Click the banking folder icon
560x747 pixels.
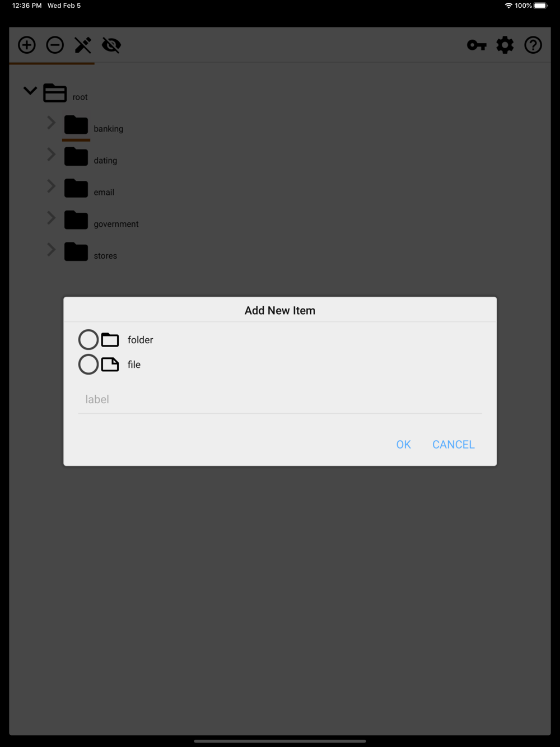click(76, 125)
